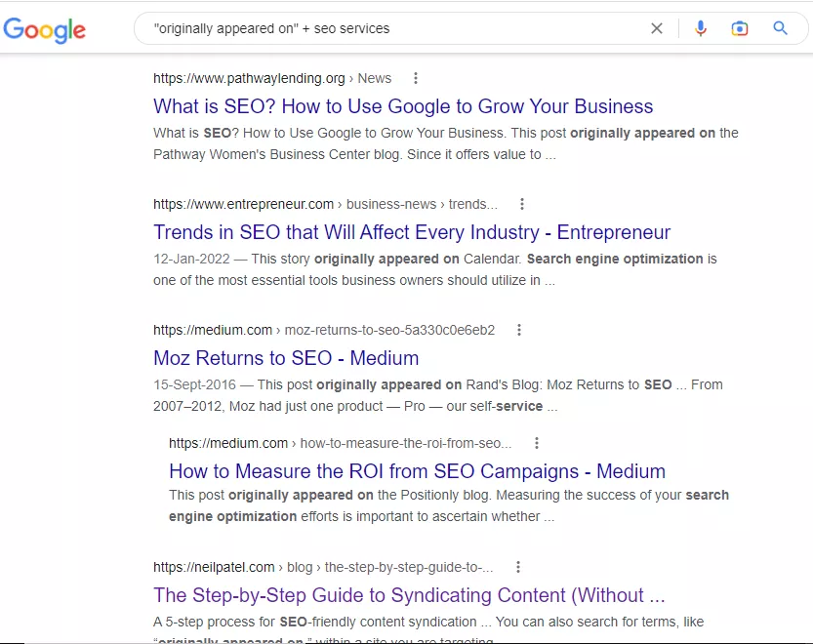Viewport: 813px width, 644px height.
Task: Open three-dot menu for Moz Returns result
Action: (519, 330)
